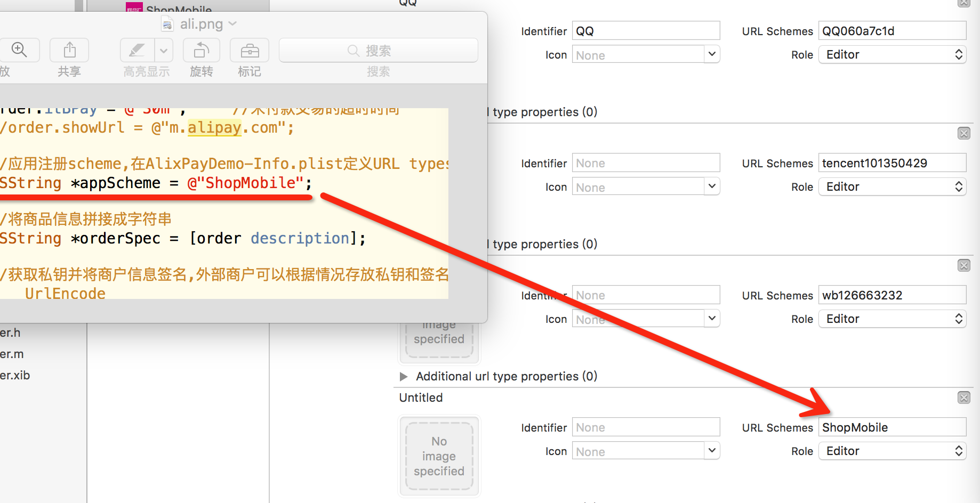The image size is (980, 503).
Task: Click the QQ Identifier text field
Action: 646,31
